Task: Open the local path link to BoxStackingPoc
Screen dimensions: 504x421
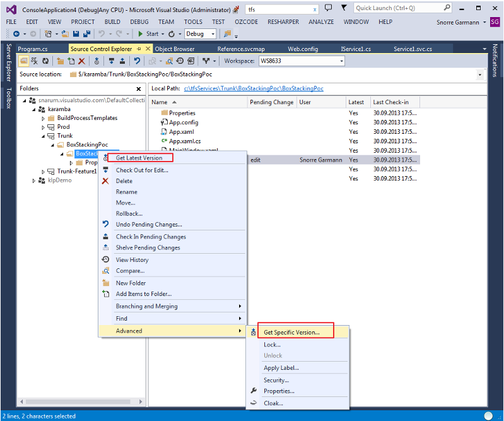Action: [x=254, y=88]
